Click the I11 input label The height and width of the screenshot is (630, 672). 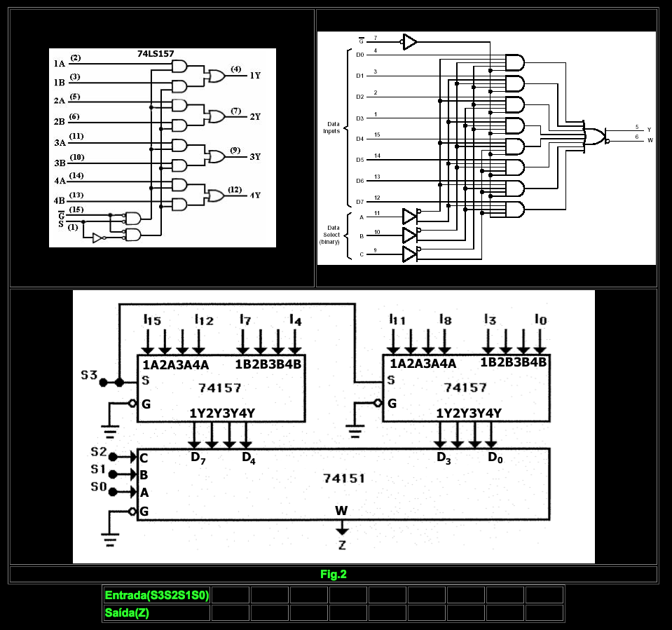coord(397,320)
